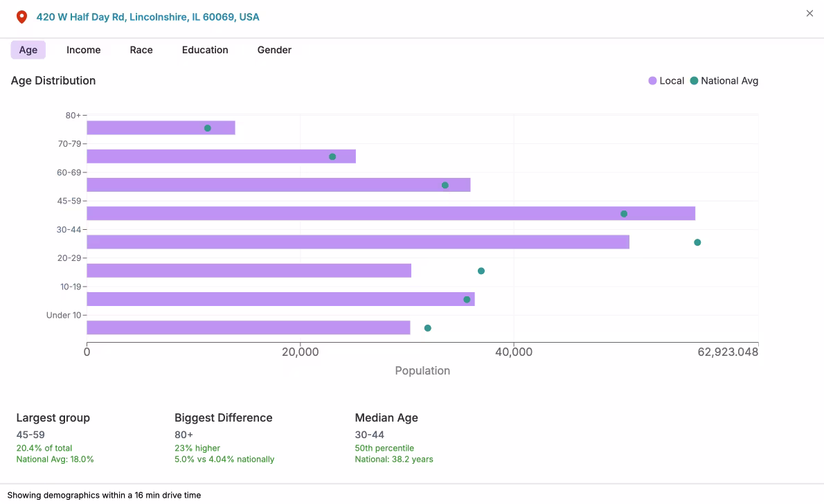Click the 20.4% of total link
The image size is (824, 504).
pyautogui.click(x=44, y=448)
